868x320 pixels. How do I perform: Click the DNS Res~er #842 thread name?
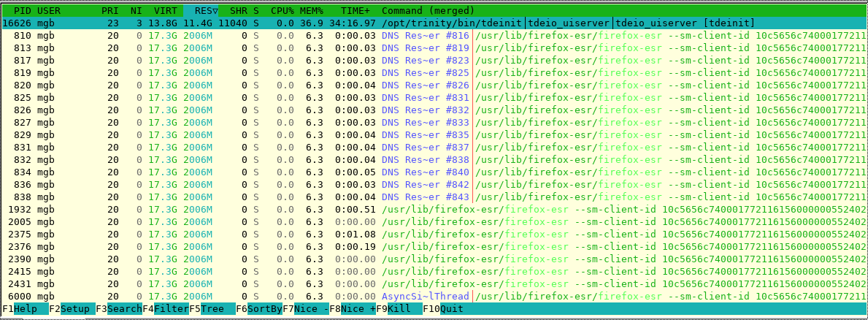tap(425, 184)
